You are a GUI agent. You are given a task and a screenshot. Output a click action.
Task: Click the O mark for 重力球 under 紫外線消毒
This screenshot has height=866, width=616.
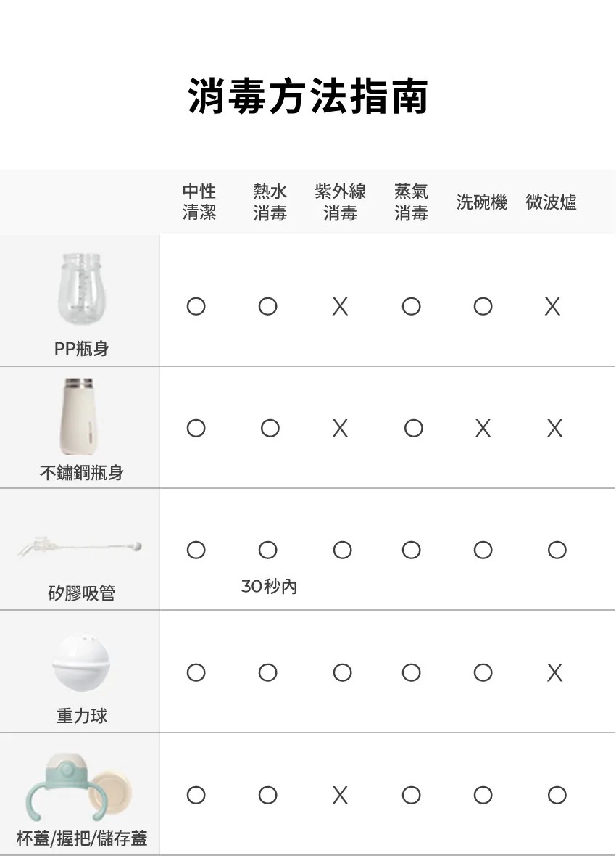point(342,673)
